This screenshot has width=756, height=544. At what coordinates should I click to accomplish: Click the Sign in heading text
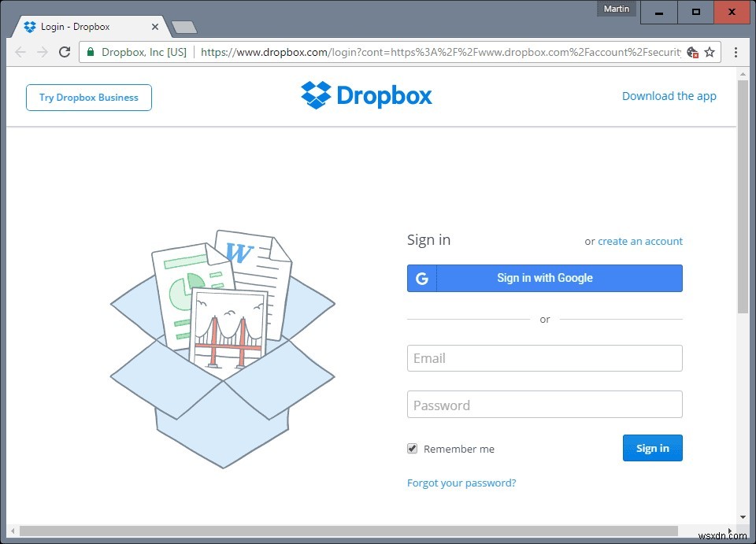[428, 240]
